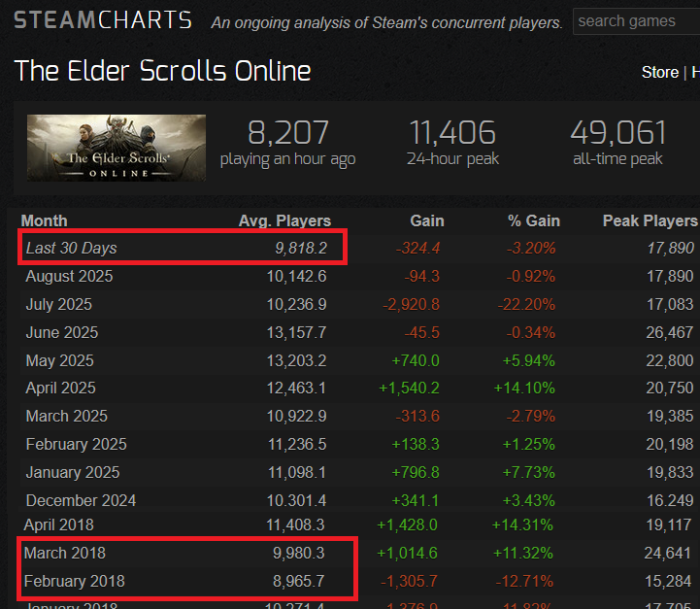700x609 pixels.
Task: Click the 8,207 playing an hour ago stat
Action: 288,143
